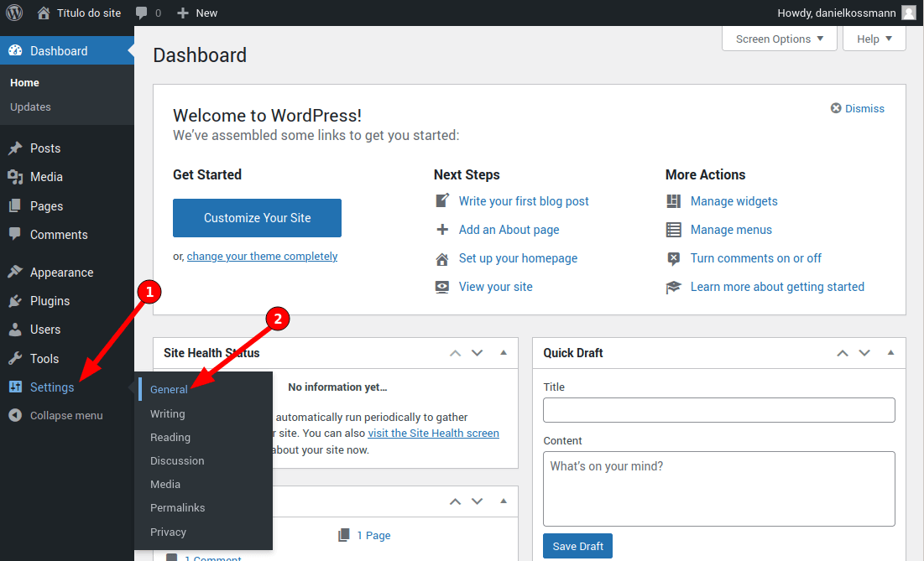Click the Dismiss X circle icon
The width and height of the screenshot is (924, 561).
point(836,108)
